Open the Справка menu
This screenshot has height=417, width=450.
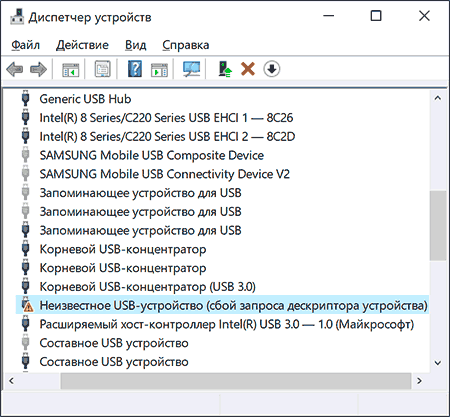[186, 45]
